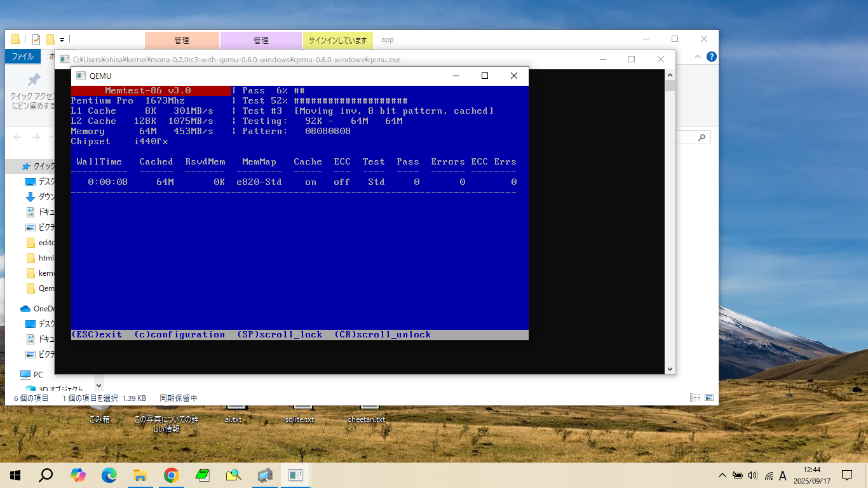Image resolution: width=868 pixels, height=488 pixels.
Task: Select the Pictures item under OneDrive
Action: [x=40, y=355]
